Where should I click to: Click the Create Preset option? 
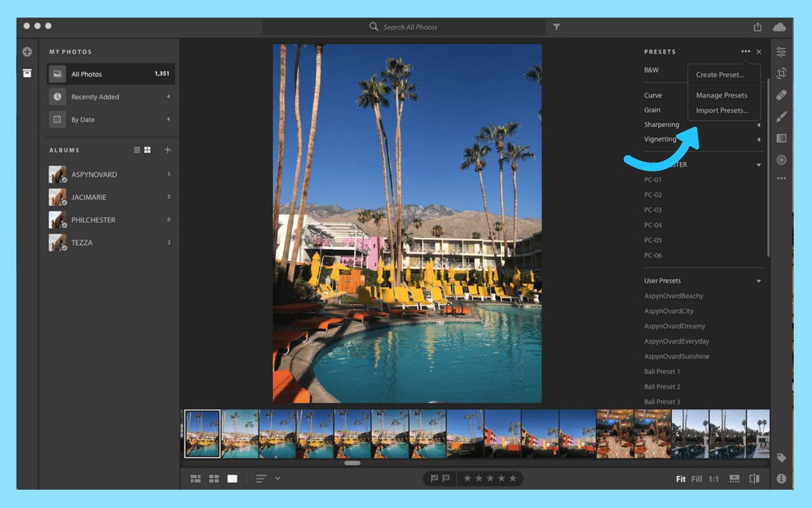click(719, 75)
